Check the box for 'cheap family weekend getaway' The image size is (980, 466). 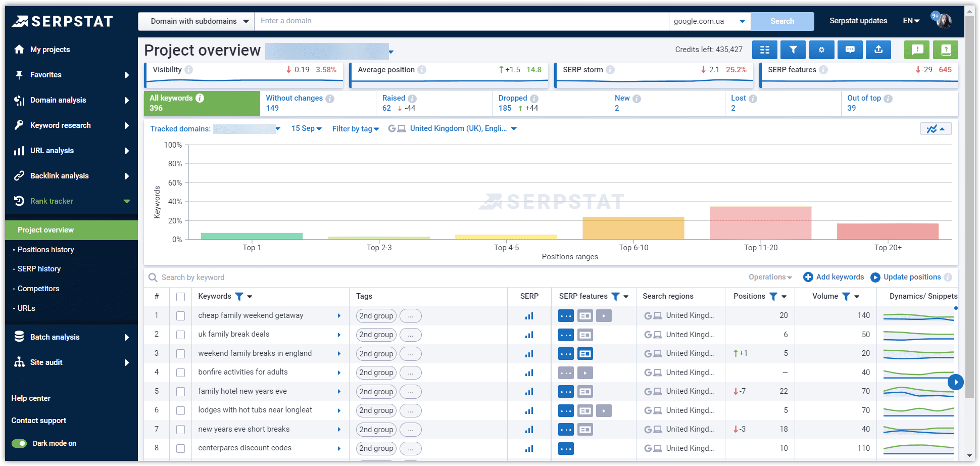click(180, 316)
